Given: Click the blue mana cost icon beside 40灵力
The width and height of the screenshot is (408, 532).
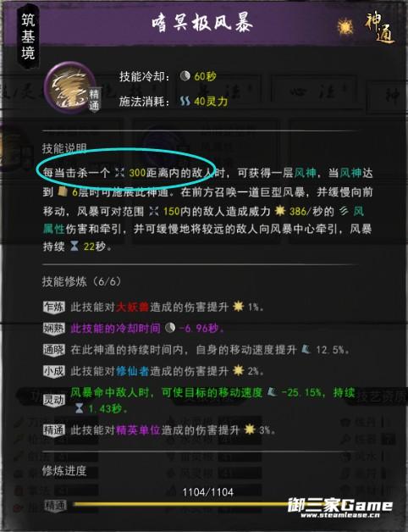Looking at the screenshot, I should (x=185, y=101).
